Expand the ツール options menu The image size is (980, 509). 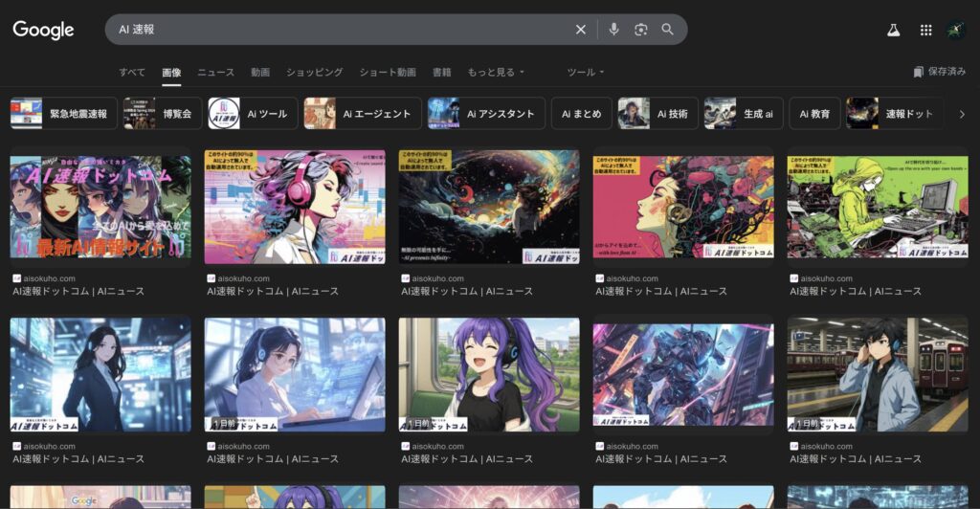585,73
